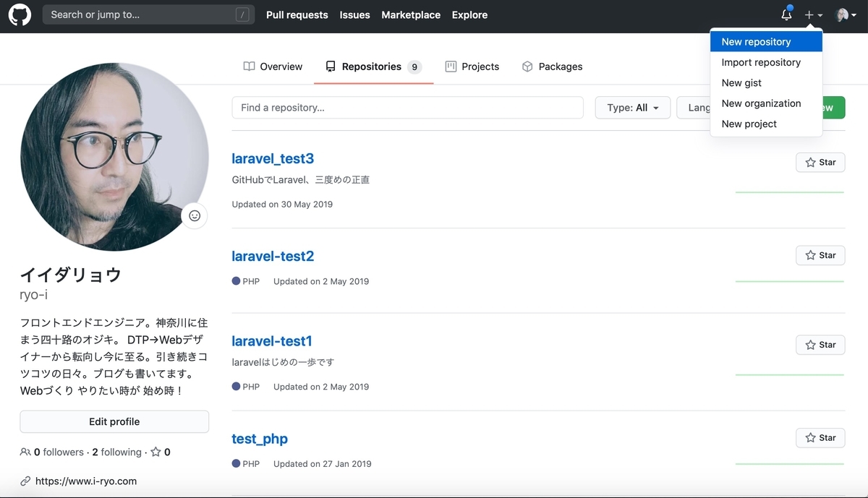This screenshot has width=868, height=498.
Task: Open the laravel-test2 repository link
Action: pos(273,256)
